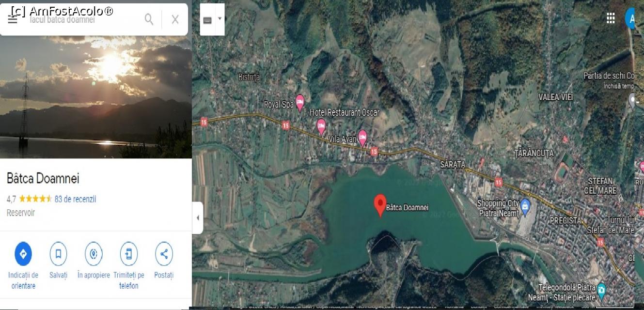Select the Vila Ayan hotel marker
Viewport: 644px width, 310px height.
(x=362, y=137)
